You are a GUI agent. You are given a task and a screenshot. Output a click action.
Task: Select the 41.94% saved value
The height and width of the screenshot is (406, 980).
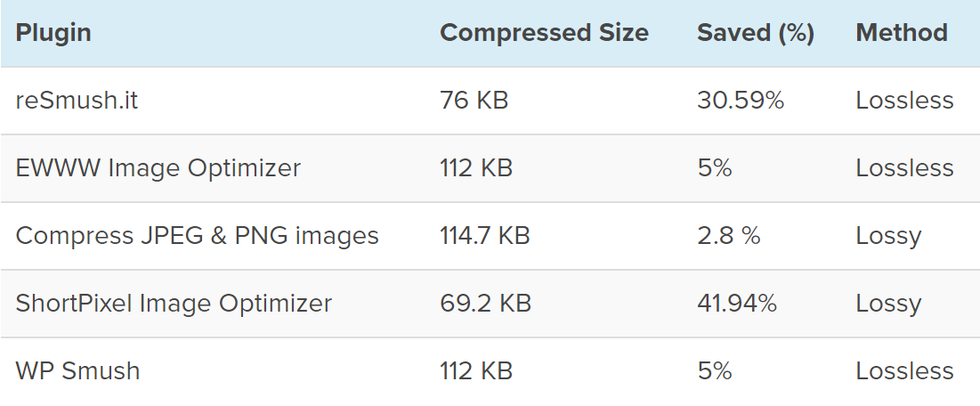tap(737, 304)
